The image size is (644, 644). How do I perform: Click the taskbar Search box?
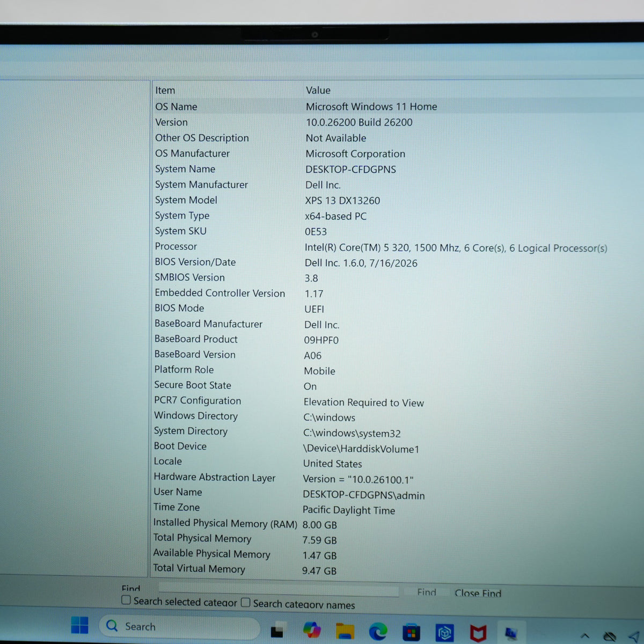pyautogui.click(x=180, y=626)
